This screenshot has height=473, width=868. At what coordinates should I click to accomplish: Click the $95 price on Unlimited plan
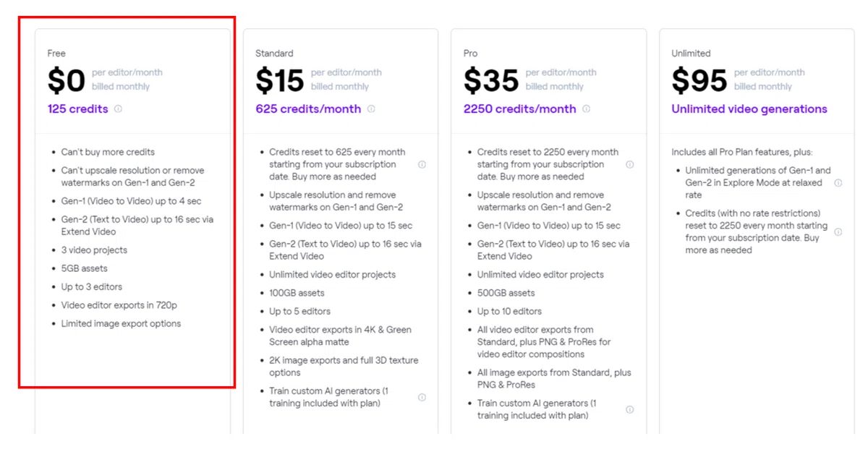tap(699, 80)
